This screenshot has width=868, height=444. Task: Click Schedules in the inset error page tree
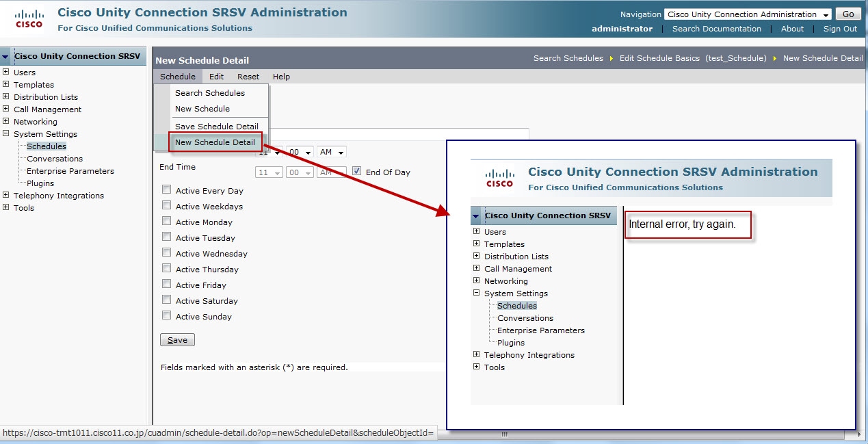click(x=517, y=305)
